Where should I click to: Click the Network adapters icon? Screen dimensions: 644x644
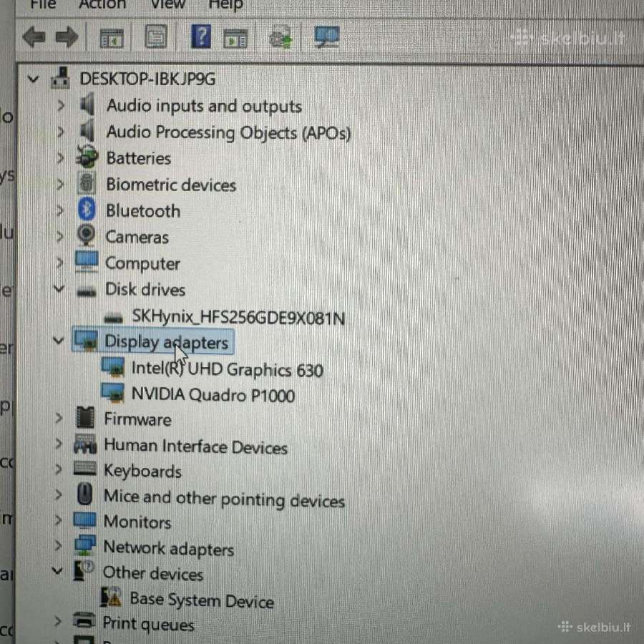[85, 545]
